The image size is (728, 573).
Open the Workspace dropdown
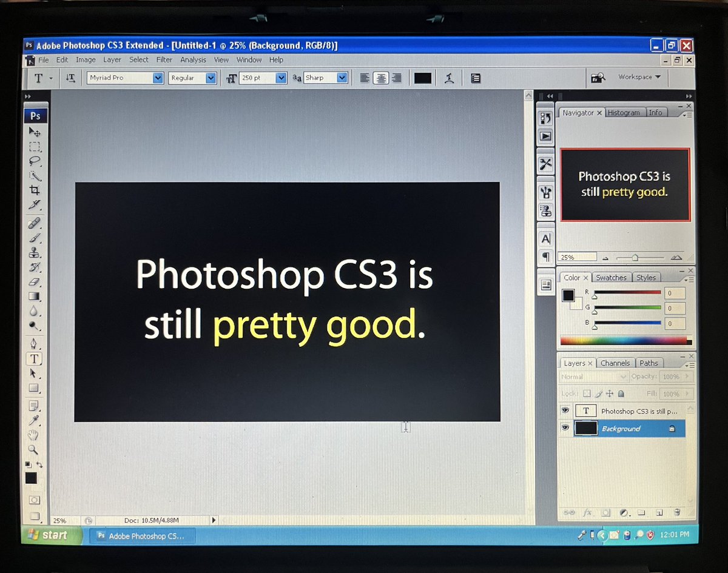tap(639, 77)
